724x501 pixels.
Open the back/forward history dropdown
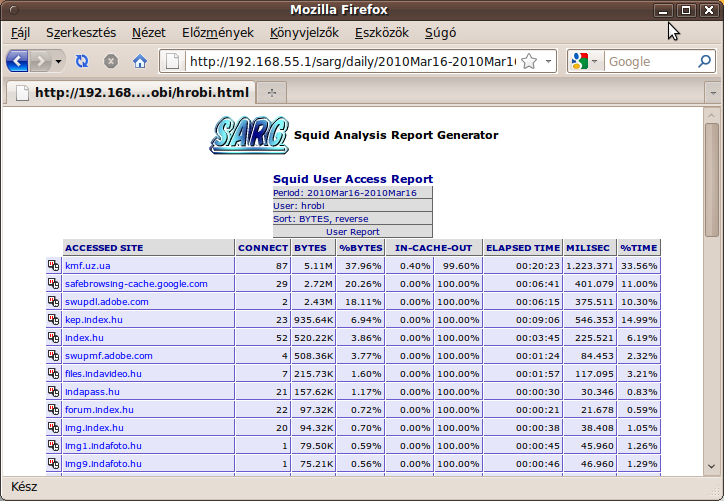tap(59, 61)
